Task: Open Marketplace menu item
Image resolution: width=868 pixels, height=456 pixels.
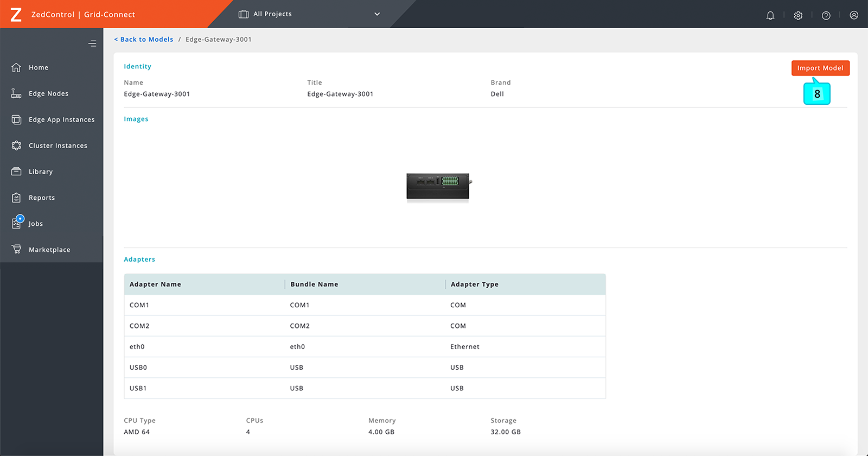Action: tap(49, 250)
